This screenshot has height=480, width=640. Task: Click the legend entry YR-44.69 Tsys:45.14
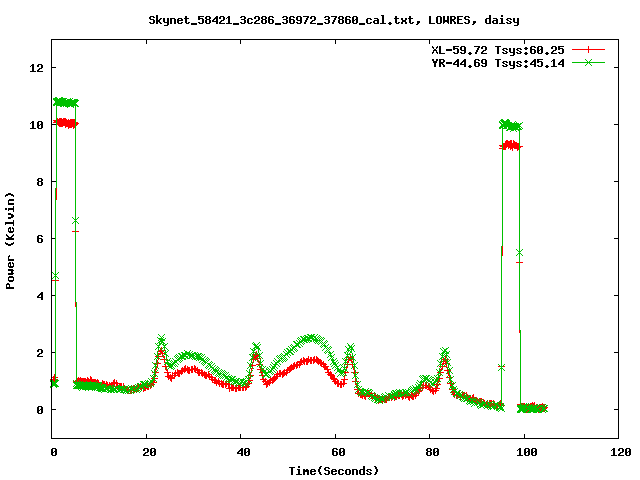pyautogui.click(x=498, y=63)
